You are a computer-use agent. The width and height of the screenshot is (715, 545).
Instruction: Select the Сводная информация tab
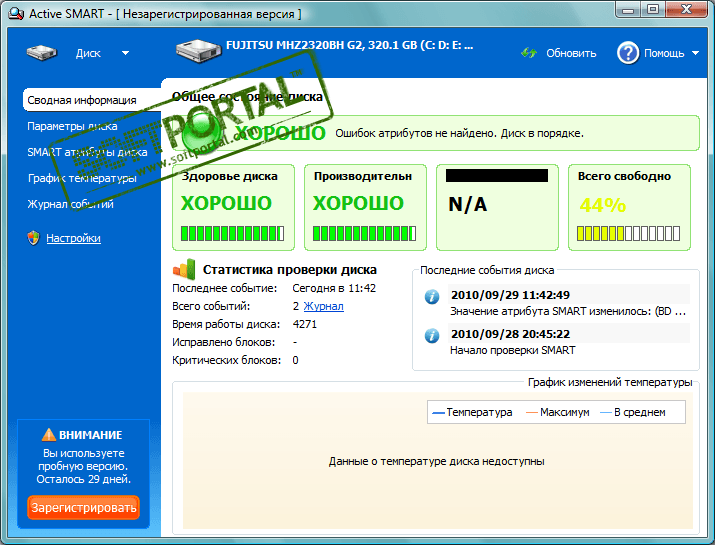tap(92, 100)
